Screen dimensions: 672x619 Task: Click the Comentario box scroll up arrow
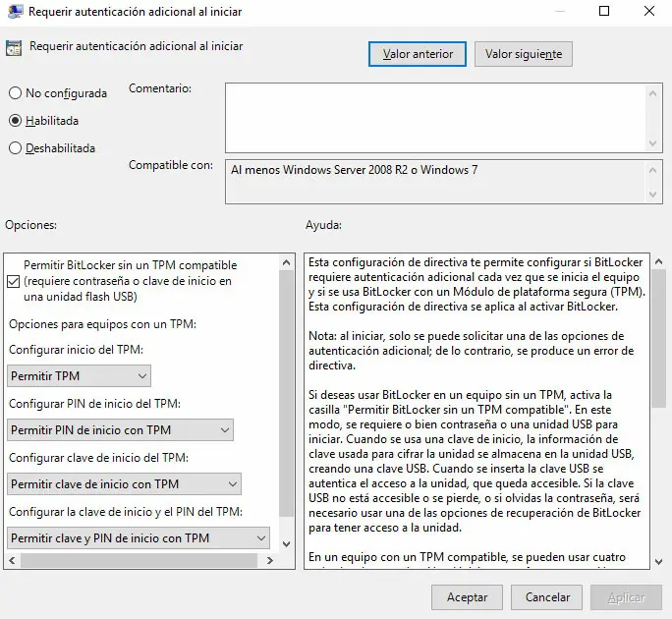[x=652, y=93]
